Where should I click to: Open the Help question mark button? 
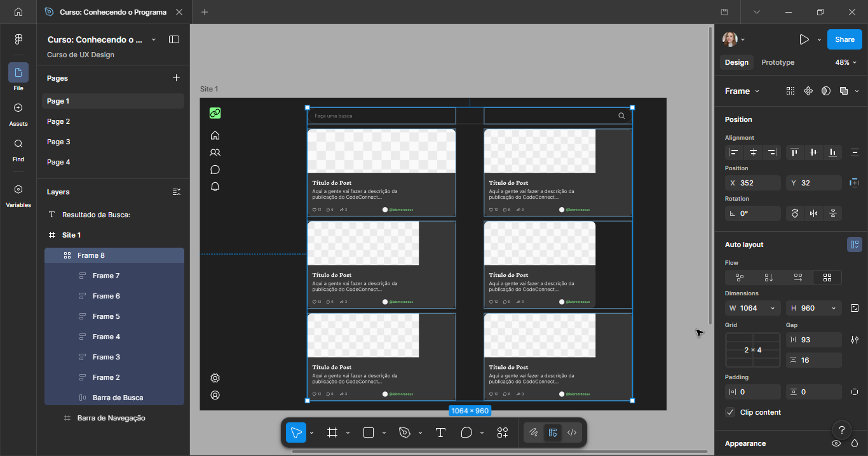tap(841, 430)
